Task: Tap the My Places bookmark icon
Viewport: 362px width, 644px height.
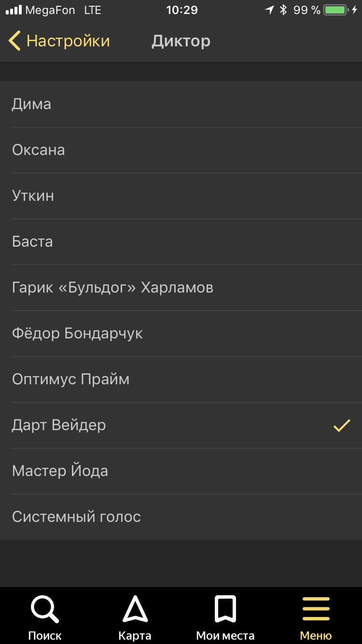Action: click(x=225, y=609)
